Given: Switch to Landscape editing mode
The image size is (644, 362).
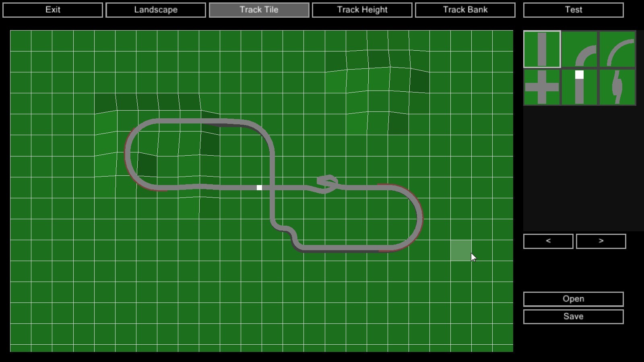Looking at the screenshot, I should point(156,10).
